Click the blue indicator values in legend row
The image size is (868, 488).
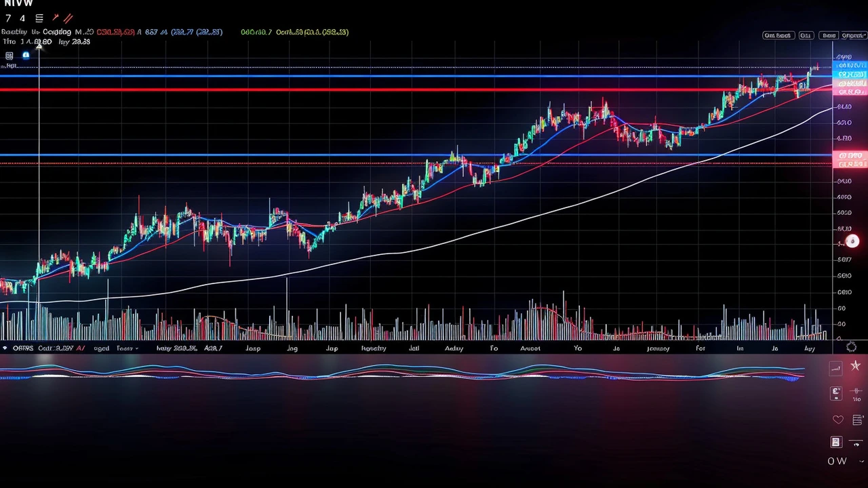tap(184, 32)
